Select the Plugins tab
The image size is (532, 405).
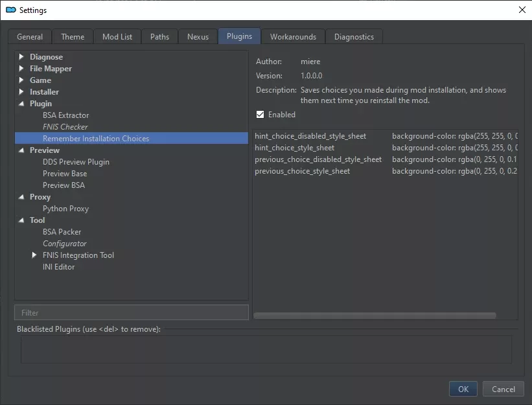pyautogui.click(x=239, y=36)
